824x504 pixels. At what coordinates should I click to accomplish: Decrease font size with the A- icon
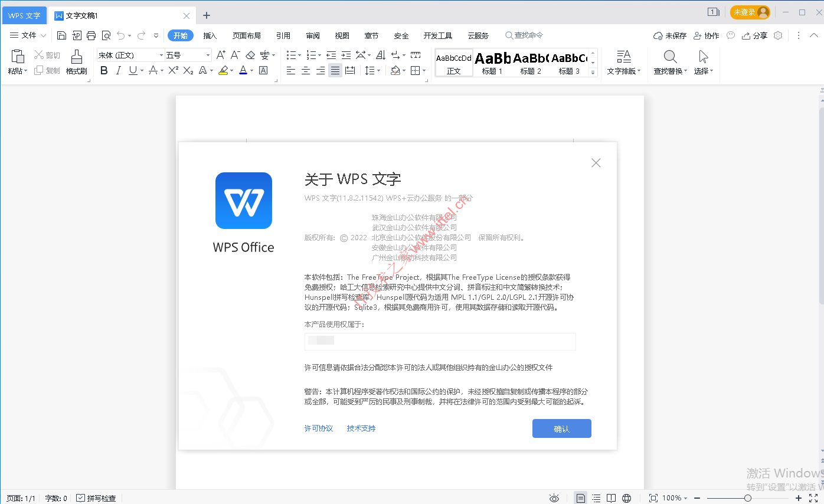(x=235, y=55)
